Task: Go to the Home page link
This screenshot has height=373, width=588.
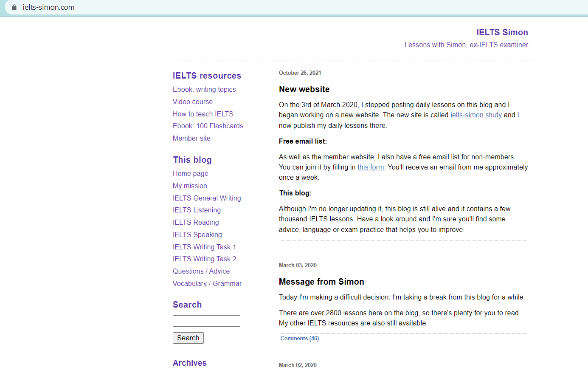Action: 191,173
